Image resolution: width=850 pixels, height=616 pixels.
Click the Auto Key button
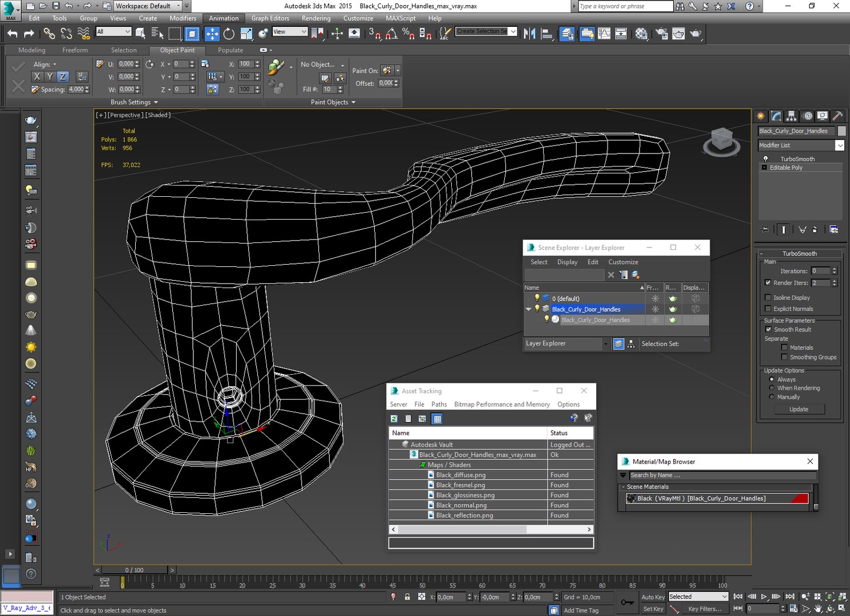click(653, 597)
